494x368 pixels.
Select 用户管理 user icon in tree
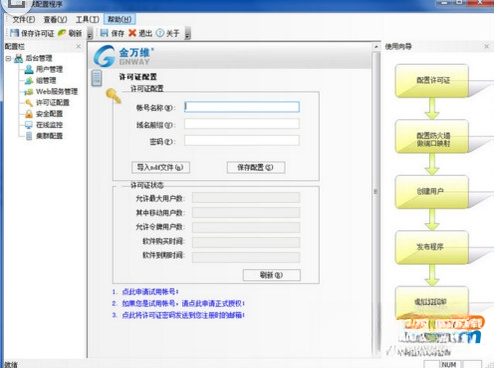[x=29, y=69]
